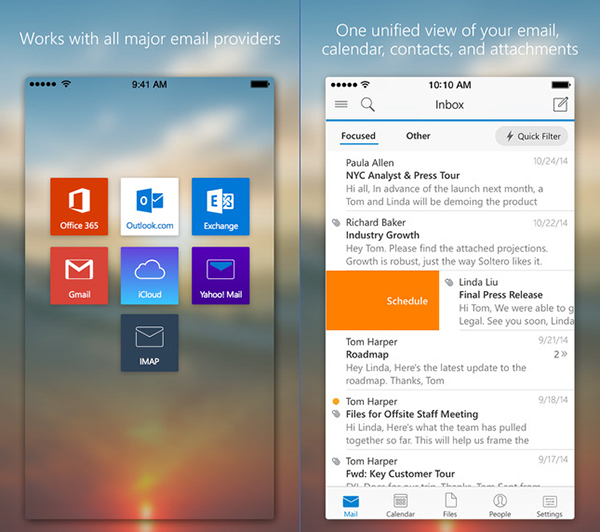This screenshot has width=600, height=532.
Task: Click the attachment icon beside Linda Liu
Action: click(x=449, y=282)
